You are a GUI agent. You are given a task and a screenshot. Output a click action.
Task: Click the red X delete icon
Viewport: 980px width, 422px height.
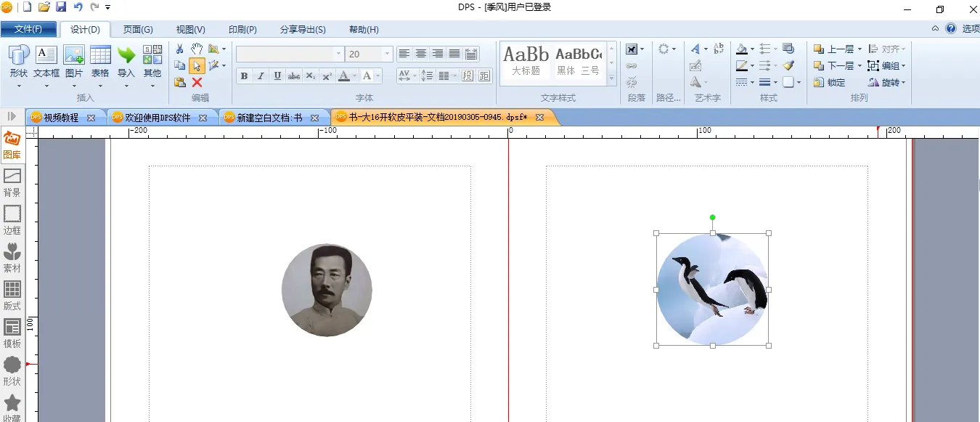coord(197,83)
